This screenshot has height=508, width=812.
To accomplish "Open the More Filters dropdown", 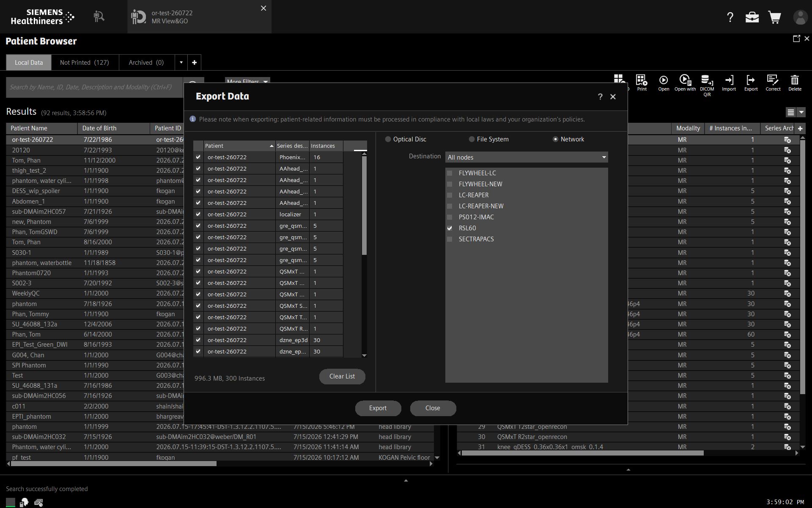I will point(247,81).
